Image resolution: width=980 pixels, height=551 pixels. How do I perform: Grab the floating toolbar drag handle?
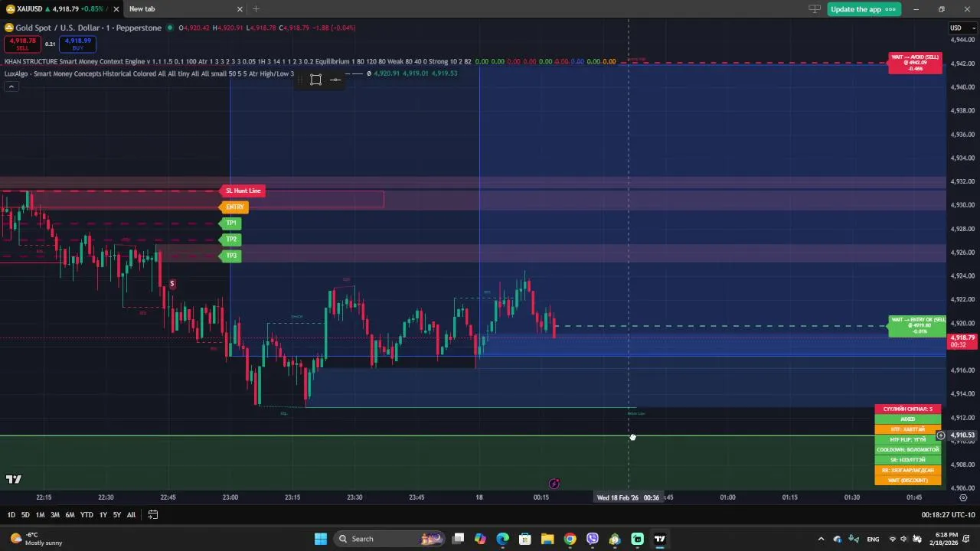301,80
